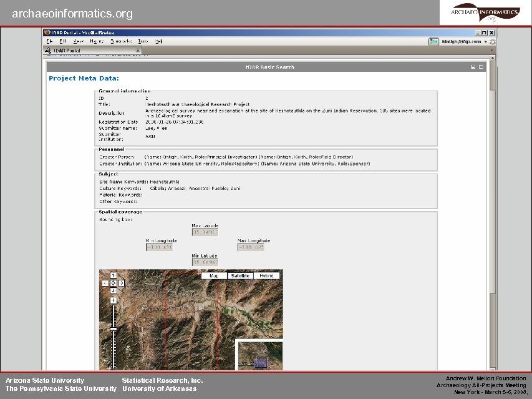The height and width of the screenshot is (399, 532).
Task: Switch the map to Satellite view
Action: pos(241,275)
